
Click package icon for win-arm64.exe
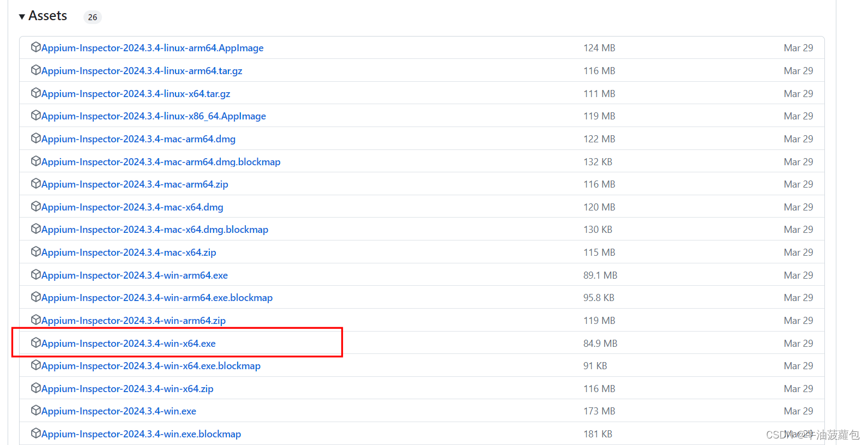pyautogui.click(x=36, y=275)
